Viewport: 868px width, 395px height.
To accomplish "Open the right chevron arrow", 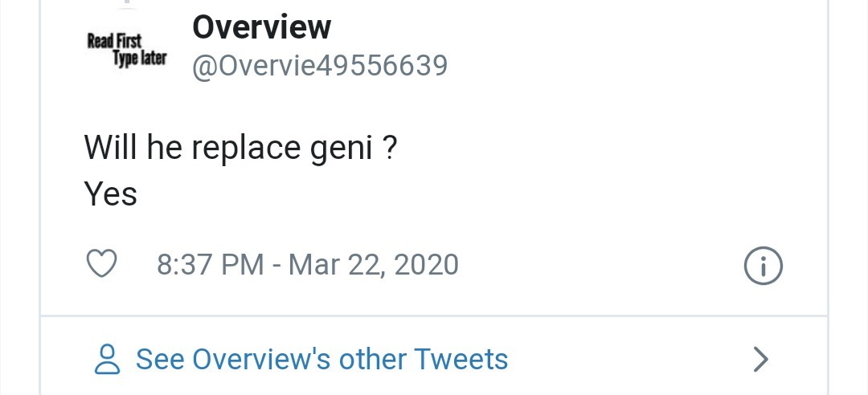I will [761, 360].
